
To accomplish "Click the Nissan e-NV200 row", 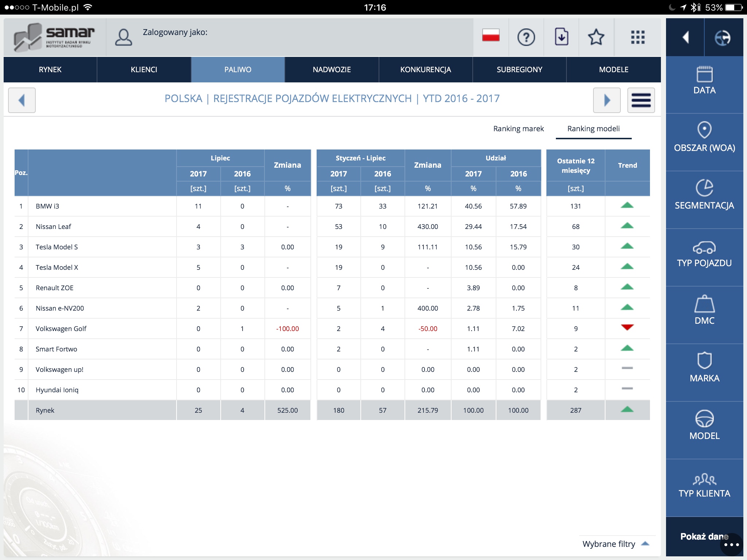I will (x=332, y=308).
